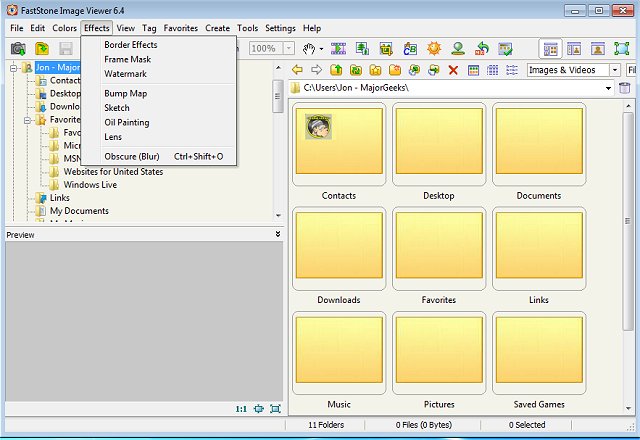The width and height of the screenshot is (640, 440).
Task: Collapse the Favorites tree node
Action: (x=28, y=119)
